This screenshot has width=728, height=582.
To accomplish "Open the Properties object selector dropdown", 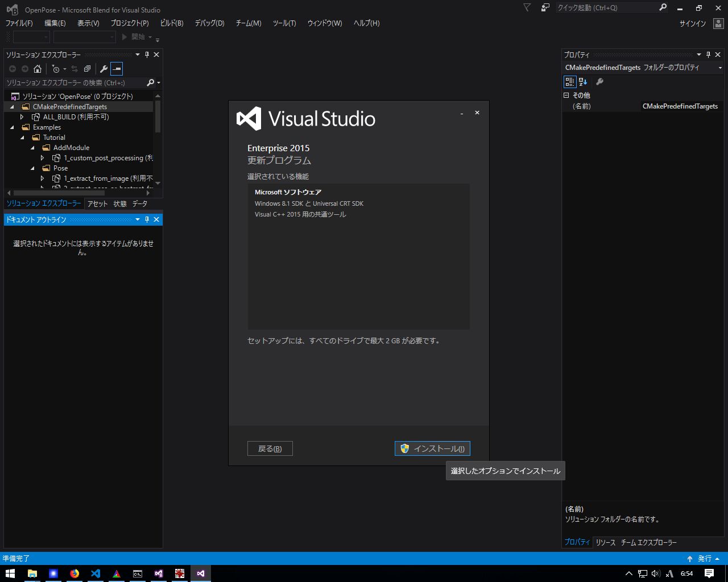I will 720,68.
